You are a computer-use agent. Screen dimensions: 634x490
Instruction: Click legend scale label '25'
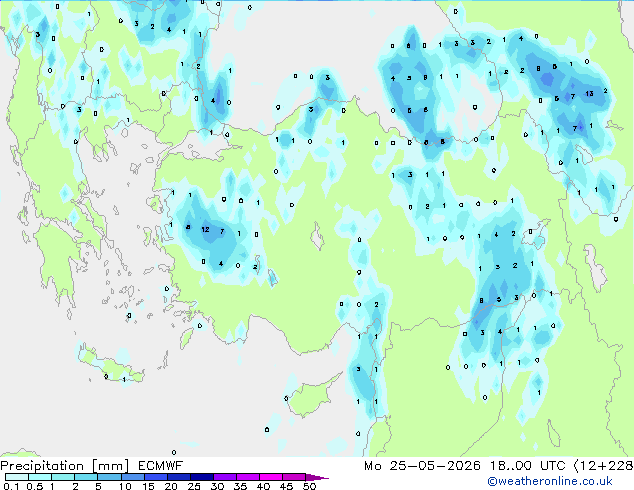pos(194,486)
